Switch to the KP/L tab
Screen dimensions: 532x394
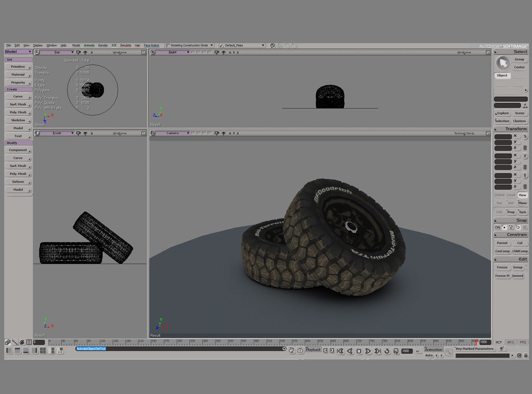click(511, 342)
